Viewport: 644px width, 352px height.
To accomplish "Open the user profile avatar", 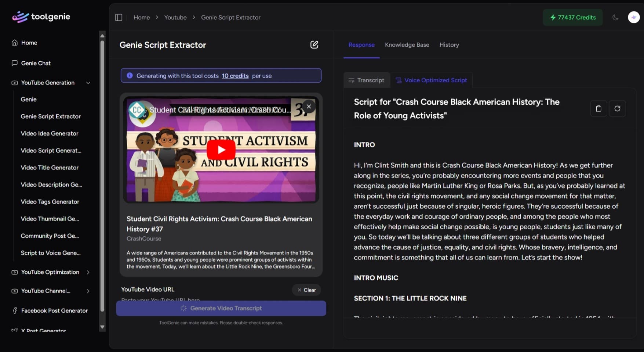I will [x=634, y=17].
